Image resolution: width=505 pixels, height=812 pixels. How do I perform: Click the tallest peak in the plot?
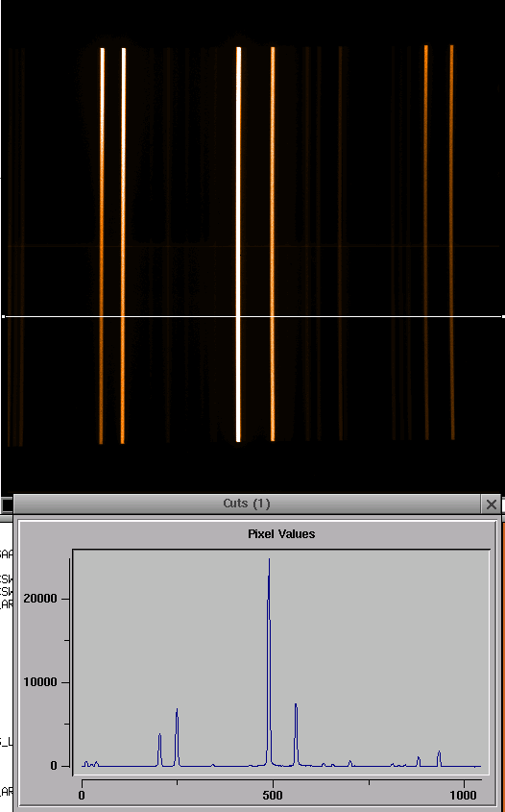pos(269,560)
